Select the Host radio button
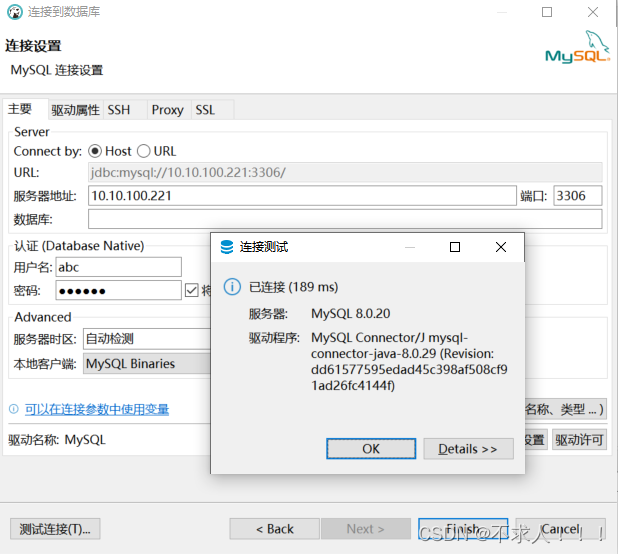Viewport: 618px width, 554px height. [x=95, y=151]
